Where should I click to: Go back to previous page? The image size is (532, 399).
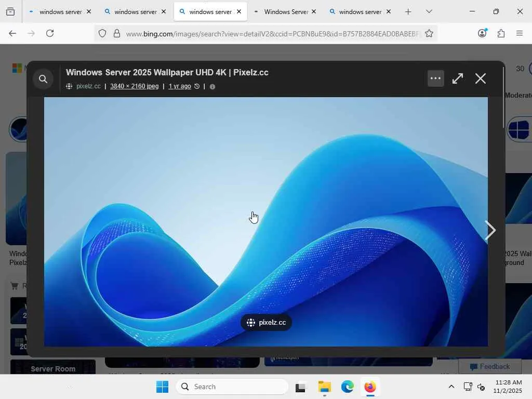12,33
